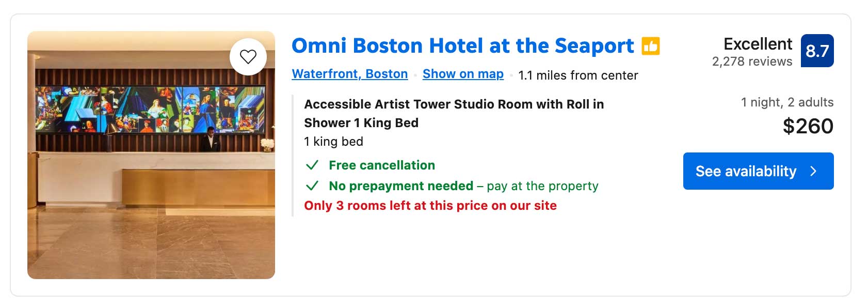Select the 8.7 rating score badge

tap(817, 51)
